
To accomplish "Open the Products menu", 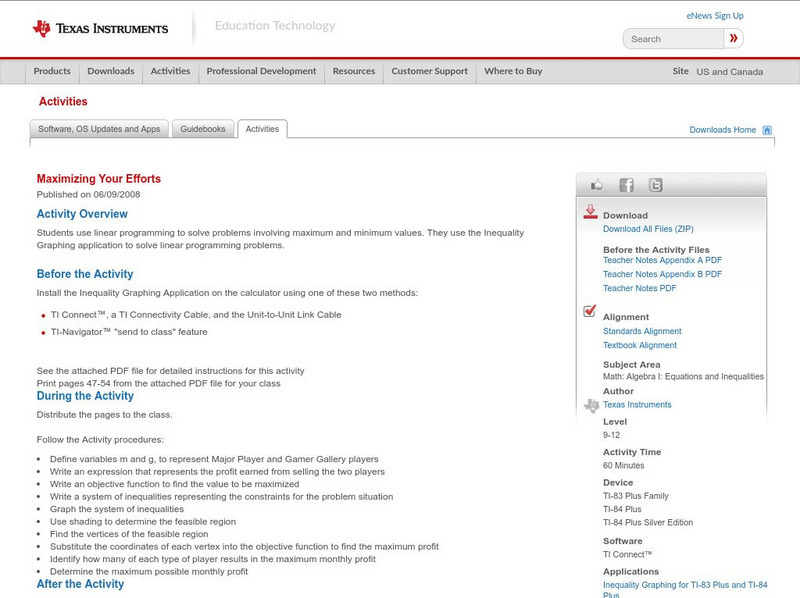I will coord(52,71).
